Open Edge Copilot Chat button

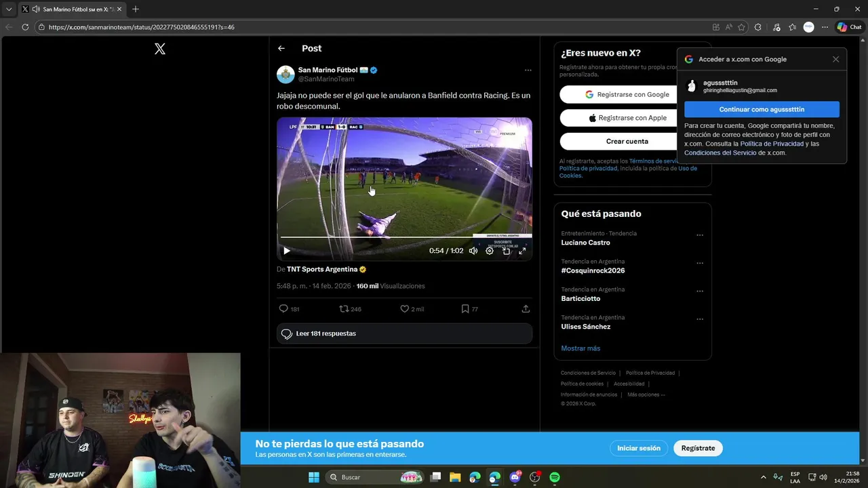(x=849, y=27)
